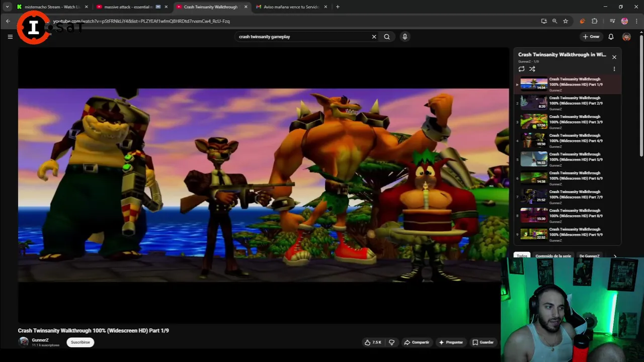
Task: Play playlist video Part 2/9
Action: coord(568,103)
